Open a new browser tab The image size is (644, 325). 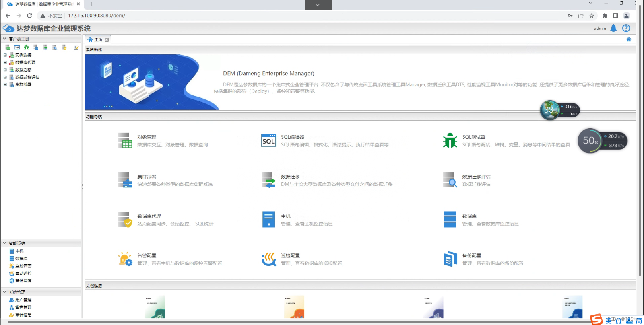pyautogui.click(x=91, y=4)
